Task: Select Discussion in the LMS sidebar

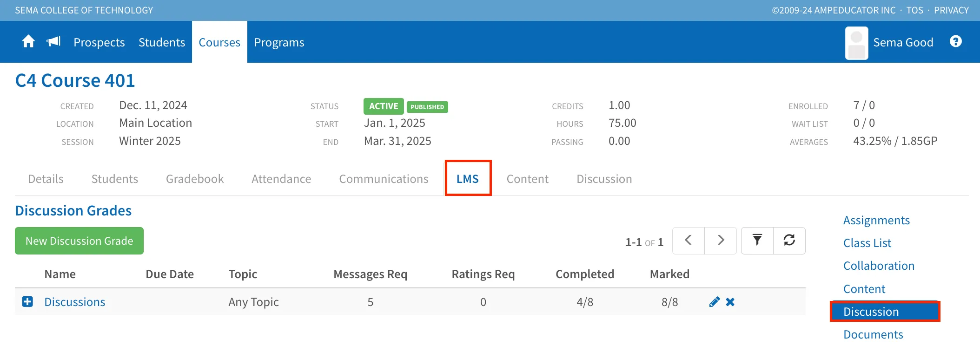Action: pyautogui.click(x=885, y=312)
